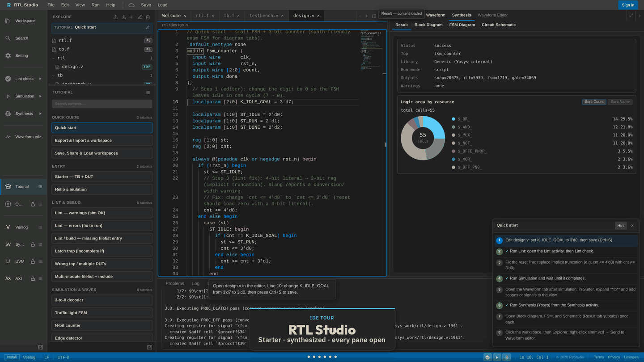Click the trash icon in the Explore header
The width and height of the screenshot is (644, 362).
[x=148, y=17]
